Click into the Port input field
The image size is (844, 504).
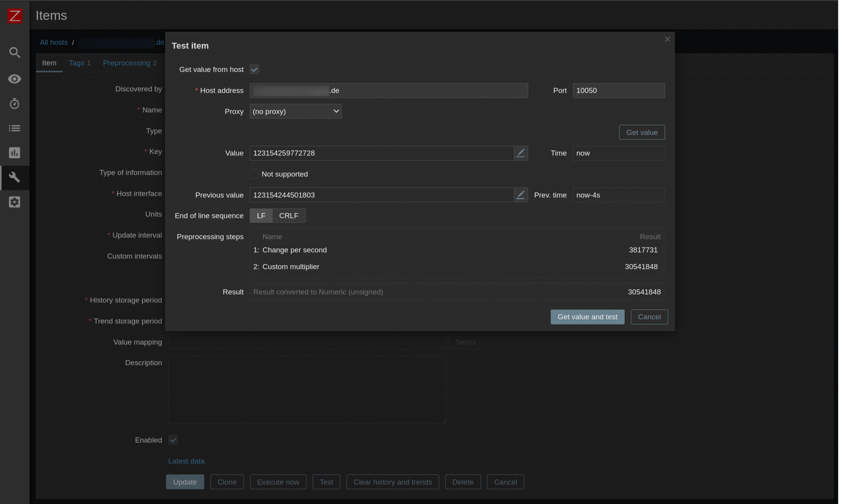[618, 91]
